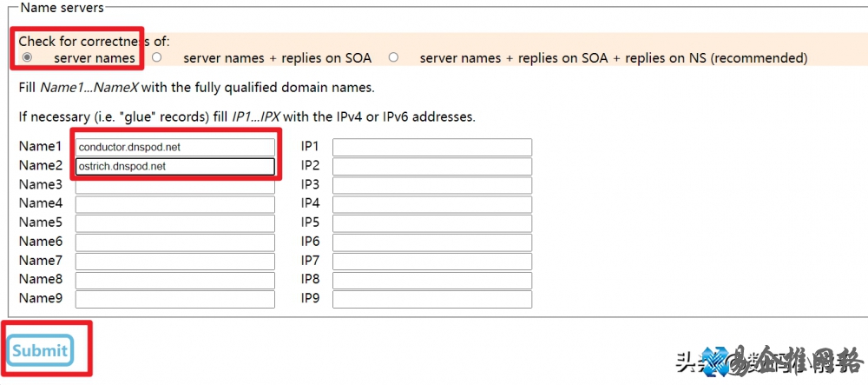Select the IP5 input field

[432, 223]
